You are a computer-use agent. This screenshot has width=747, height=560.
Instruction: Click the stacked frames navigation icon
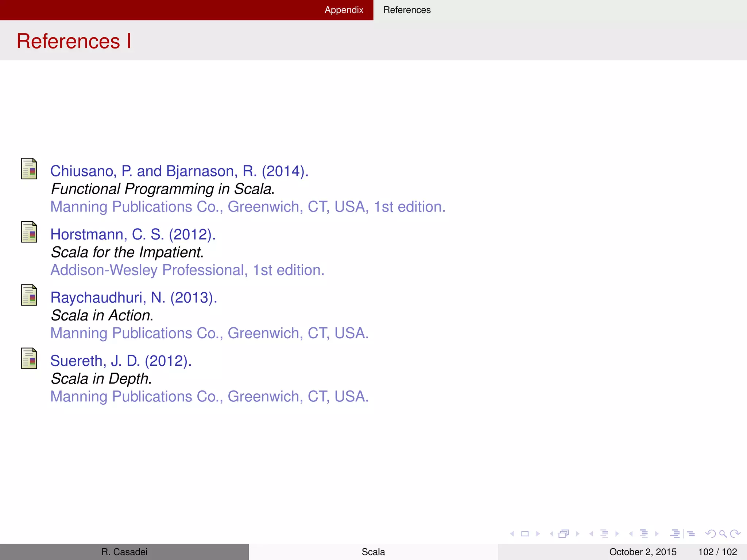tap(564, 534)
